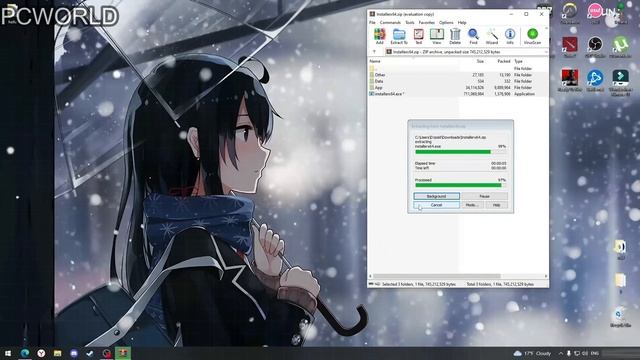Click the WinRAR taskbar icon
The width and height of the screenshot is (640, 360).
click(x=123, y=353)
